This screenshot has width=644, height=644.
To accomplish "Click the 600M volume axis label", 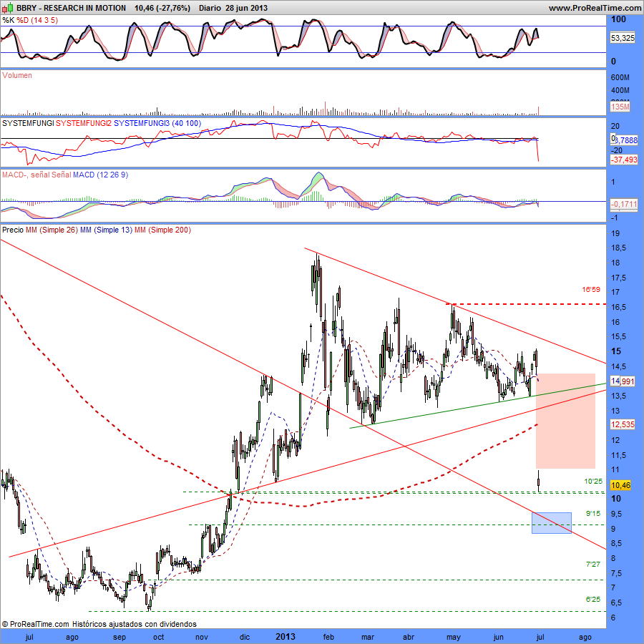I will point(620,77).
